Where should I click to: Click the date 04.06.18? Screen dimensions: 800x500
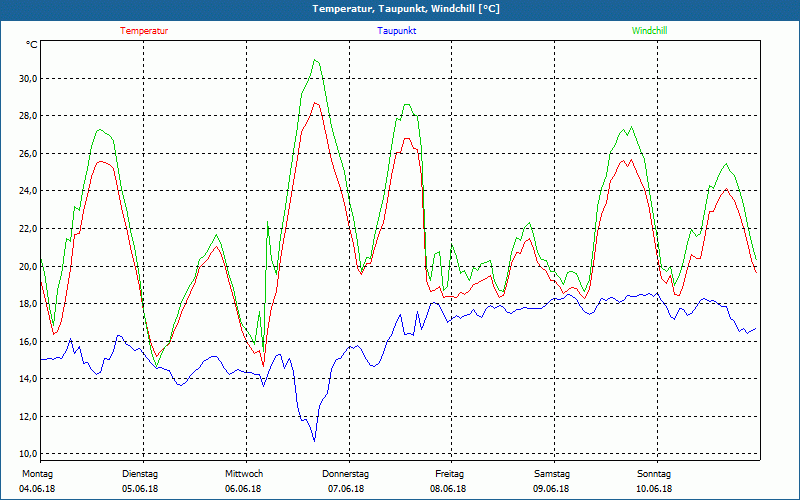pyautogui.click(x=37, y=489)
